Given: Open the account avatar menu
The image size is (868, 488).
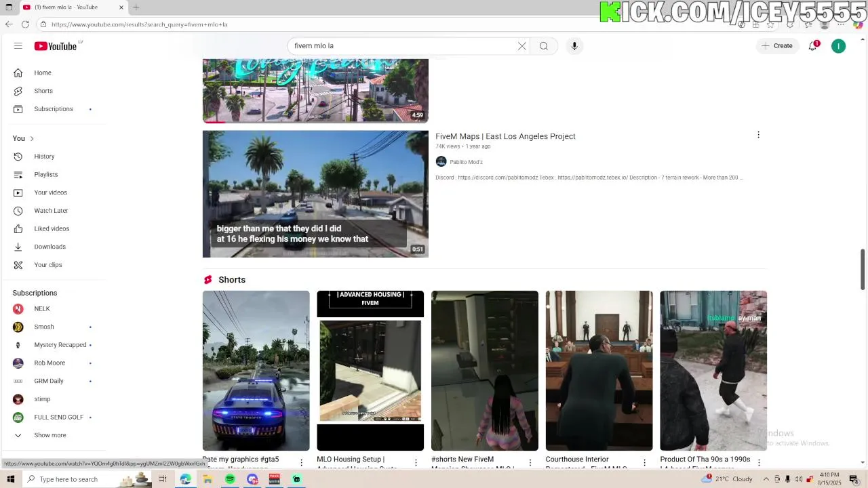Looking at the screenshot, I should coord(839,46).
